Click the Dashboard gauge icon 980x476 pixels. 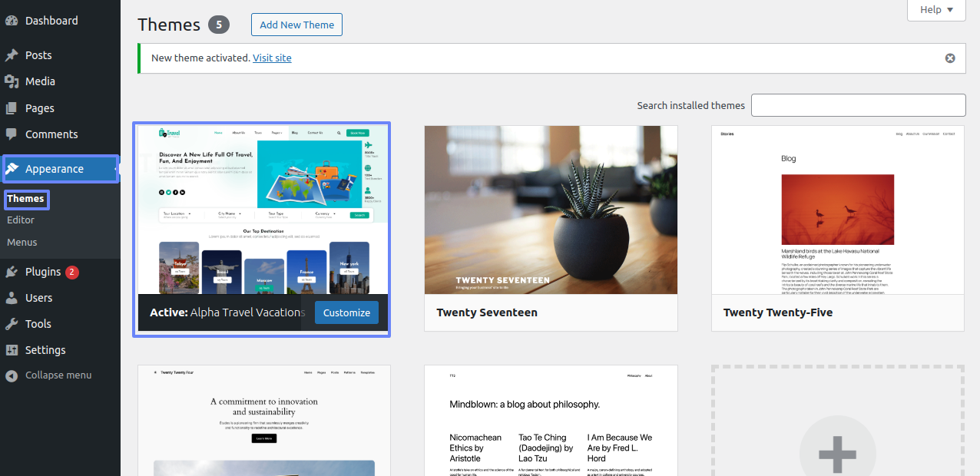[12, 21]
